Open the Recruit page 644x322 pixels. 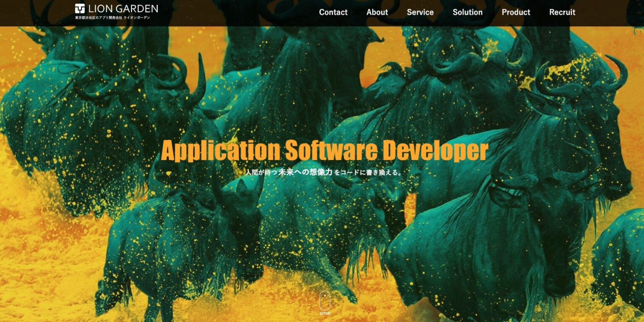tap(562, 12)
